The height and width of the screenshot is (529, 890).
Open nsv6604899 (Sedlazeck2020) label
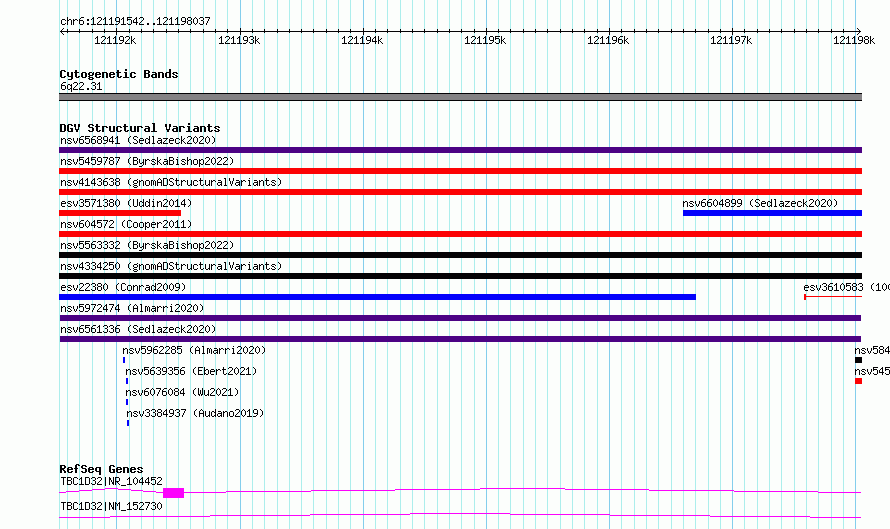pyautogui.click(x=760, y=203)
